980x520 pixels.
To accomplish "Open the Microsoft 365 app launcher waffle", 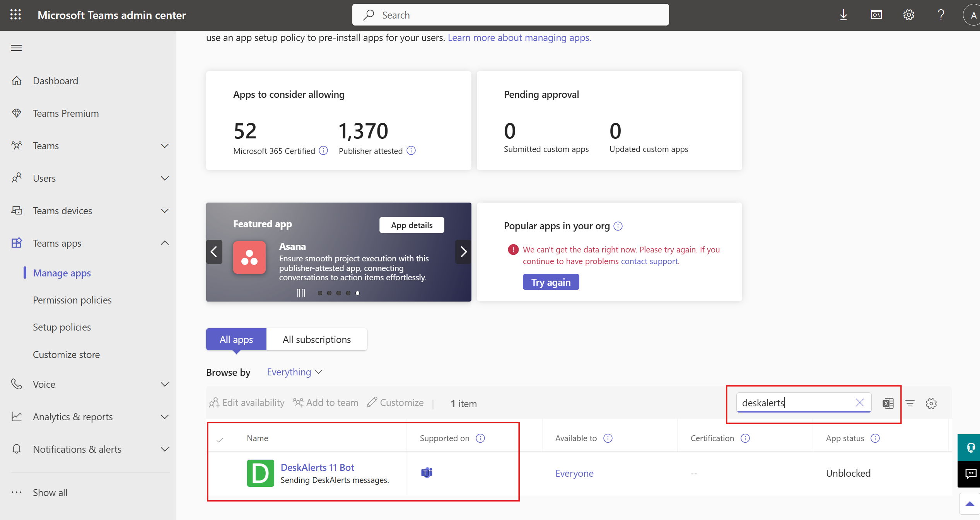I will tap(15, 14).
